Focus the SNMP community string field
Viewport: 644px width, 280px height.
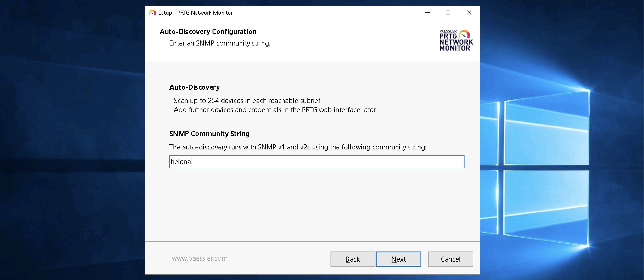[x=316, y=162]
